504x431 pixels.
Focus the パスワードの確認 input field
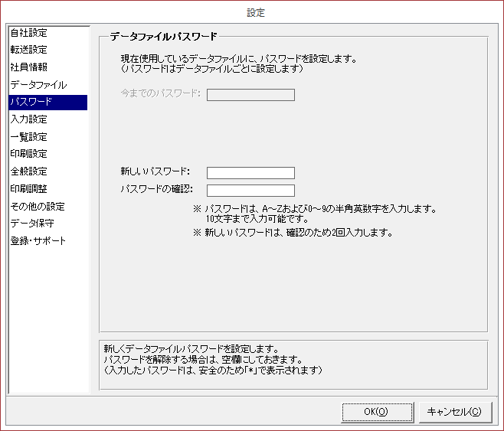(x=250, y=190)
